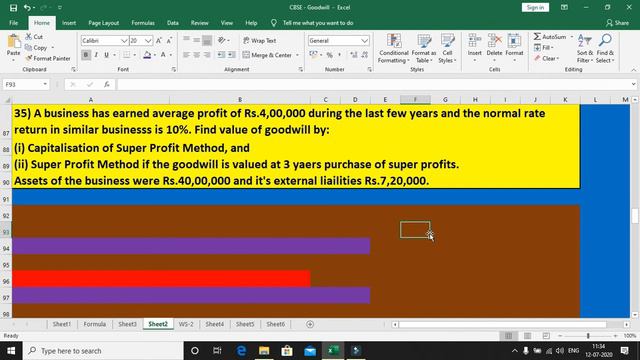Switch to Data ribbon tab
This screenshot has height=360, width=640.
(173, 23)
